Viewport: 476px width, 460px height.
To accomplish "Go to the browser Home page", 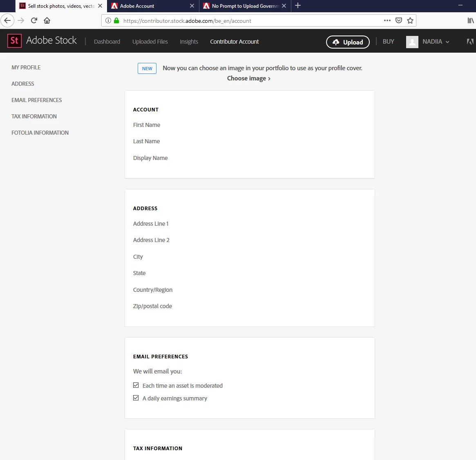I will (x=47, y=21).
